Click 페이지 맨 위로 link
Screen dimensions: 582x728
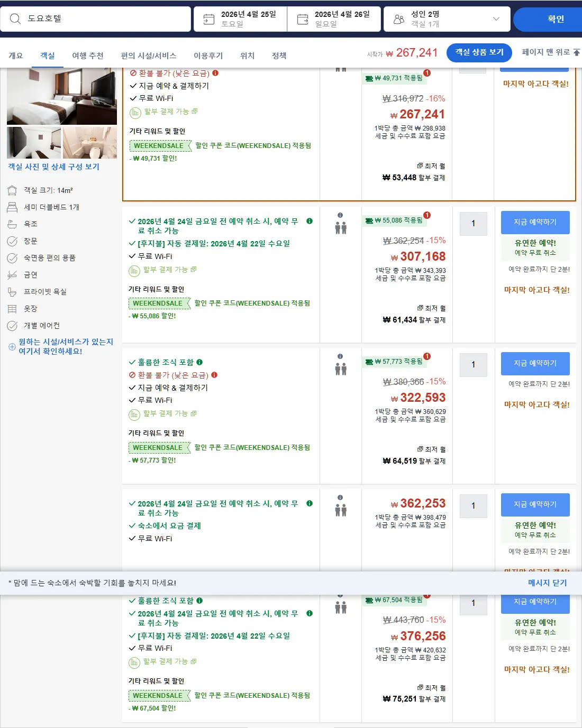tap(551, 52)
